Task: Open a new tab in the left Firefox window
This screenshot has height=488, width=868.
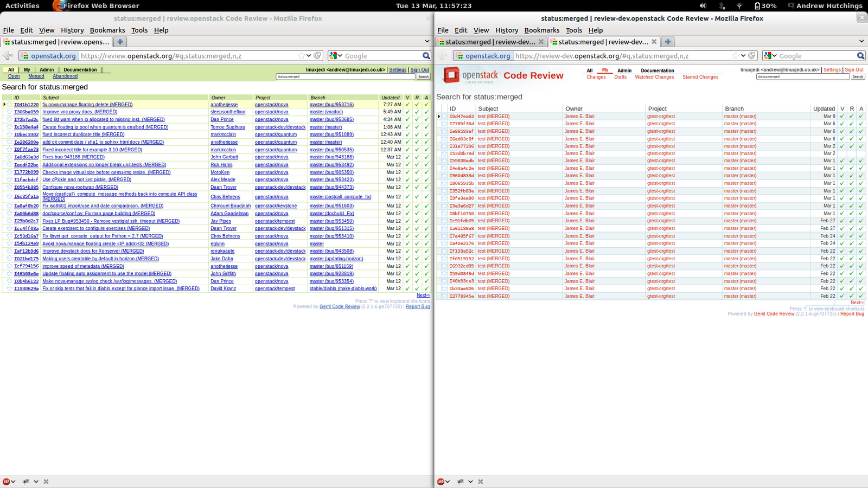Action: [120, 42]
